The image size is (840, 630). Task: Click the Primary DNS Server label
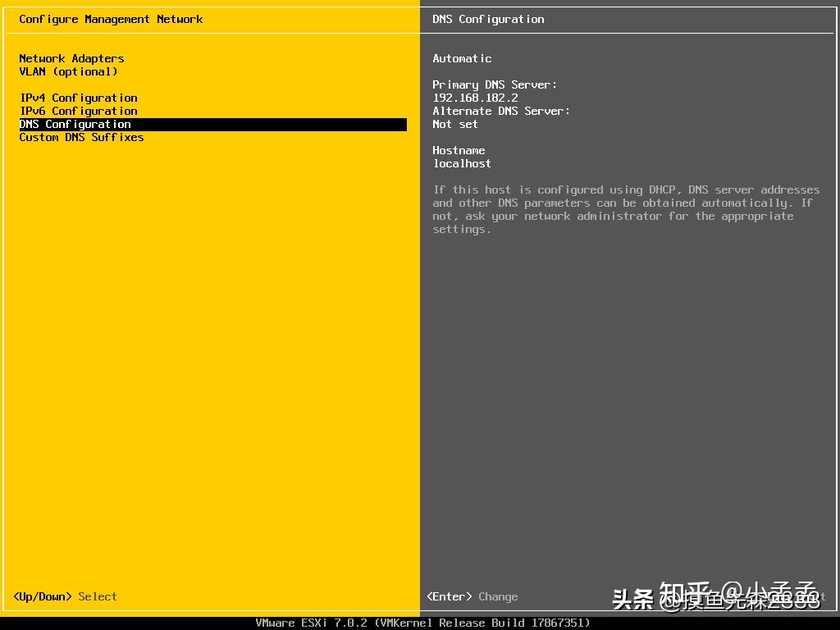(495, 84)
